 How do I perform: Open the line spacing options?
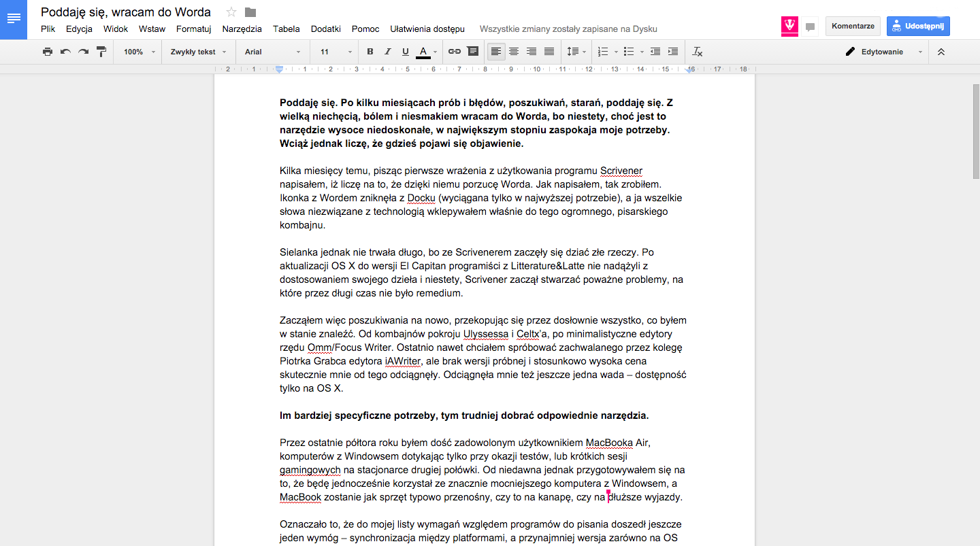point(576,52)
